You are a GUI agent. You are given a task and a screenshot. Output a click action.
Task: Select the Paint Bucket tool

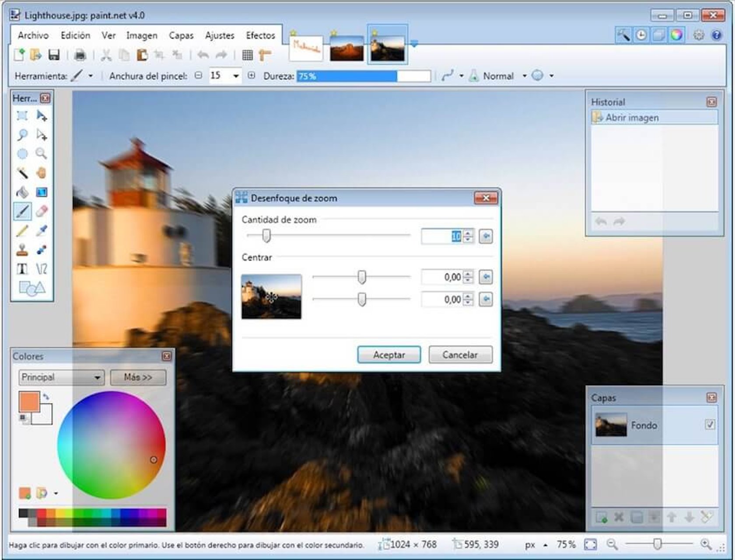point(22,192)
